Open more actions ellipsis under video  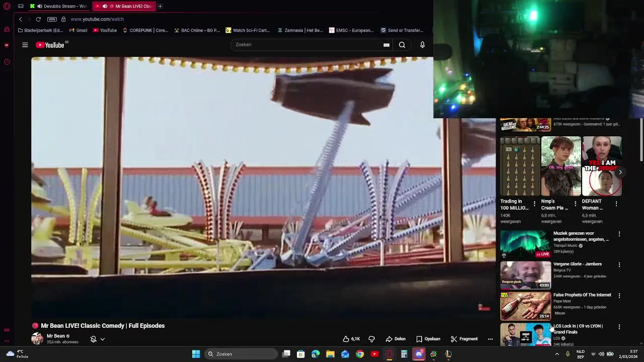pos(490,339)
